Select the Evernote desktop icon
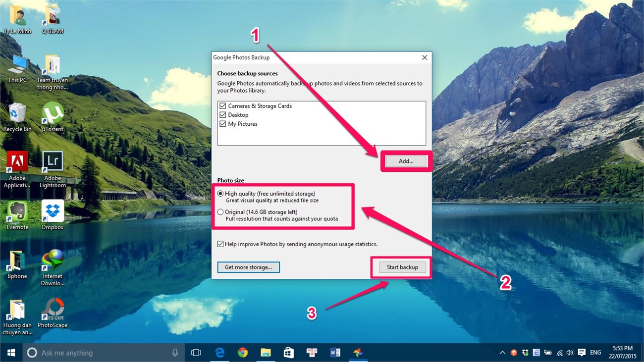 (x=17, y=216)
